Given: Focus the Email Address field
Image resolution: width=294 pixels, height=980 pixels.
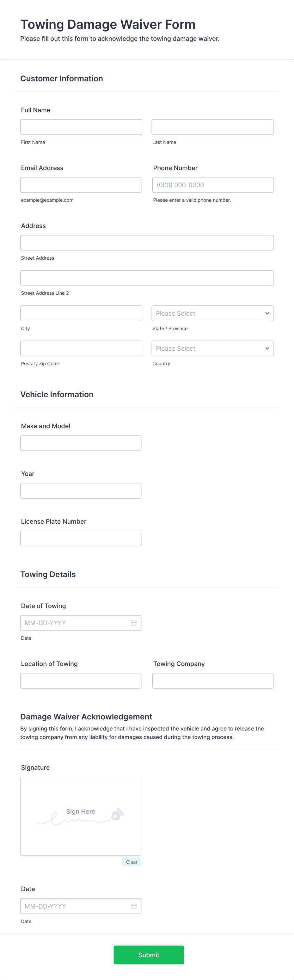Looking at the screenshot, I should [x=81, y=184].
